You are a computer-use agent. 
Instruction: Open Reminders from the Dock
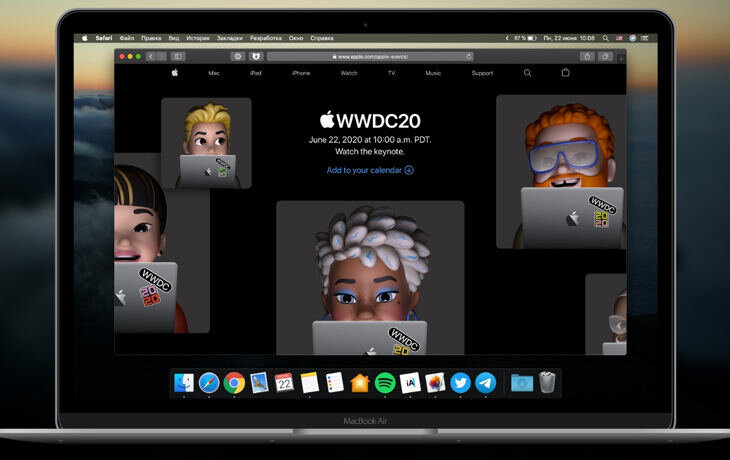pos(335,383)
